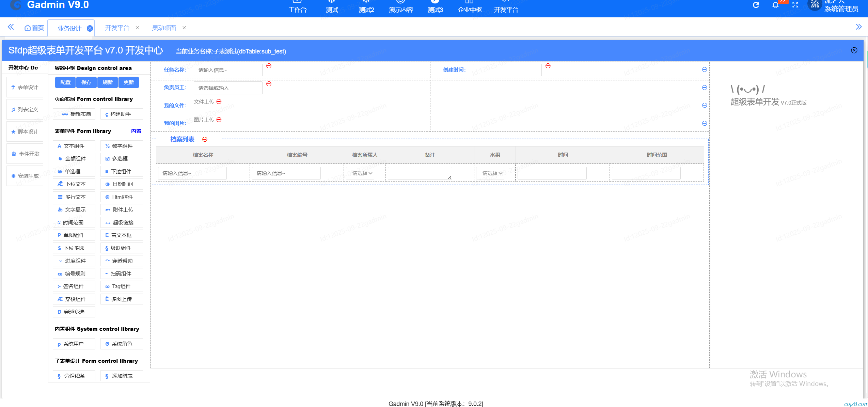
Task: Click the notification bell icon
Action: tap(775, 5)
